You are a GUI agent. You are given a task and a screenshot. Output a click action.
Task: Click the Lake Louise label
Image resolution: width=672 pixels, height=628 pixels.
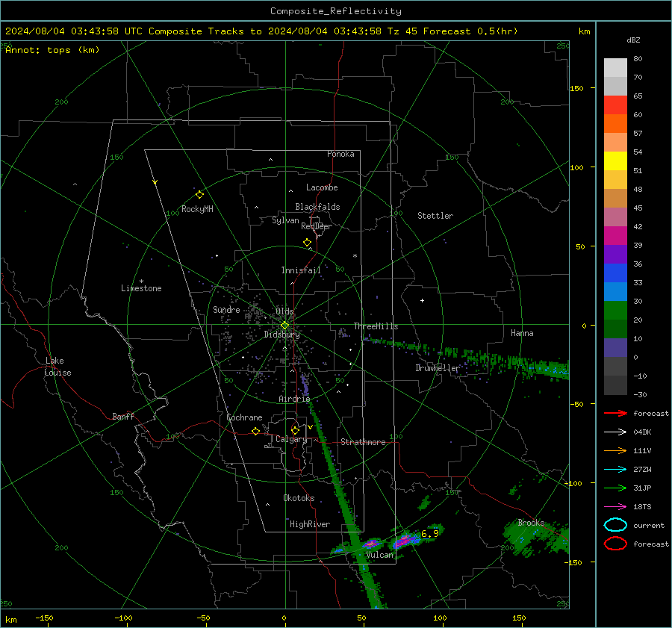57,367
